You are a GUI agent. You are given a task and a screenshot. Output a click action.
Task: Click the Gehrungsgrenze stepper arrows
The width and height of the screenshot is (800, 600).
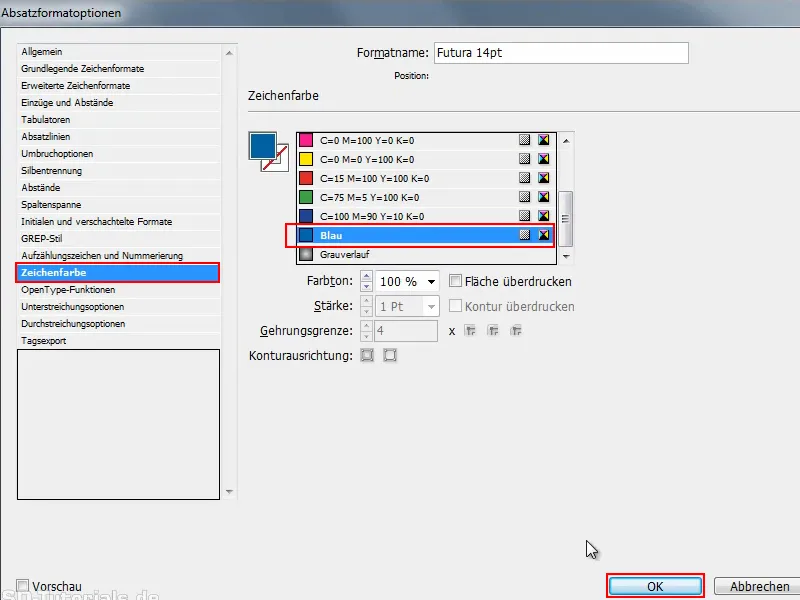(366, 331)
